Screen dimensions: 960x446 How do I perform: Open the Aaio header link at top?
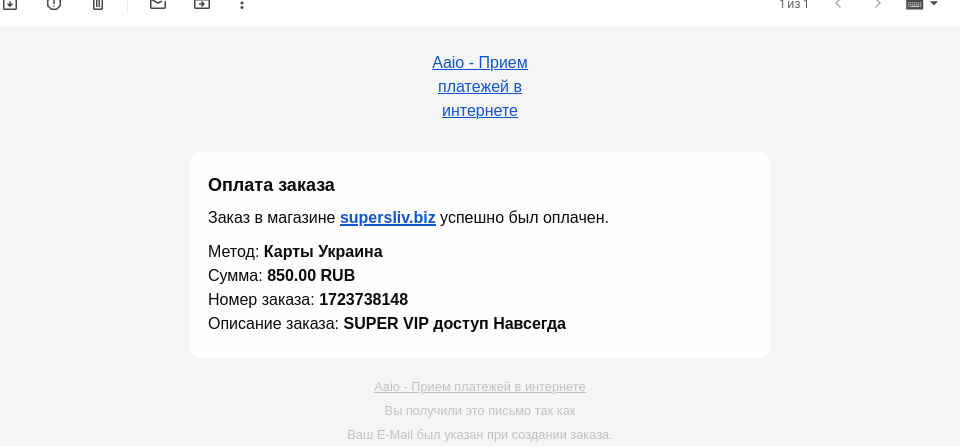point(480,86)
